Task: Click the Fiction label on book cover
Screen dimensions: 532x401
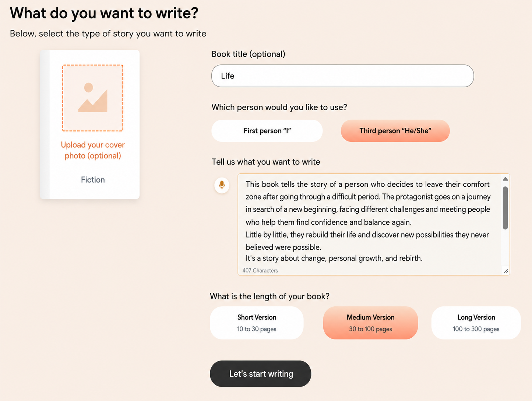Action: pyautogui.click(x=93, y=180)
